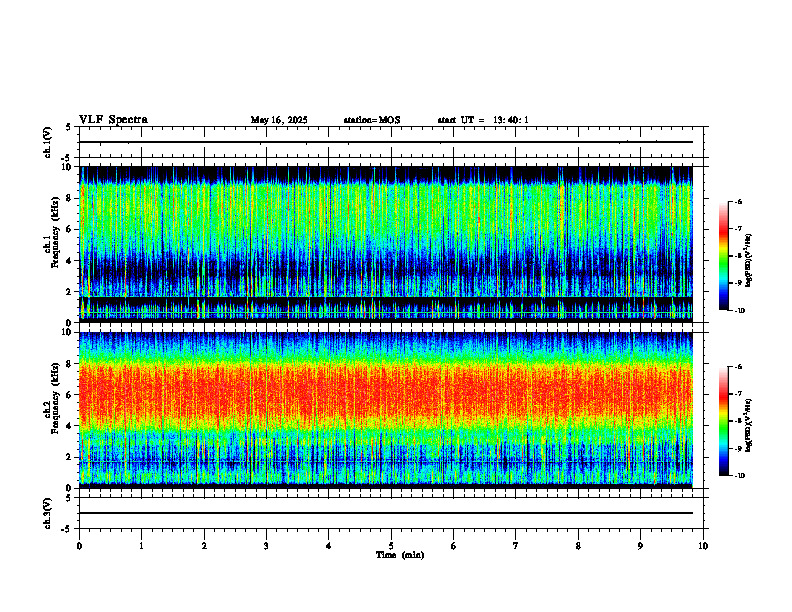Viewport: 792px width, 612px height.
Task: Click the color scale bar beside ch.1 spectrogram
Action: pos(723,256)
